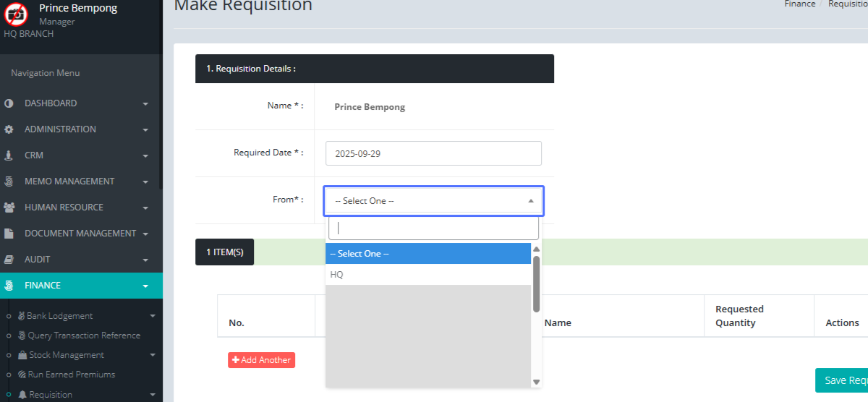The width and height of the screenshot is (868, 402).
Task: Click the Human Resource people icon
Action: pyautogui.click(x=9, y=208)
